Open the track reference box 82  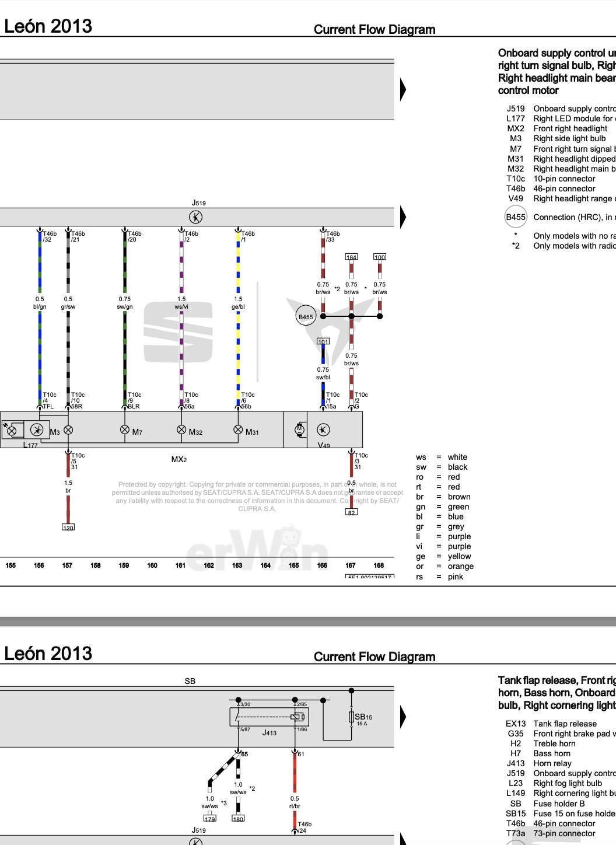coord(351,512)
